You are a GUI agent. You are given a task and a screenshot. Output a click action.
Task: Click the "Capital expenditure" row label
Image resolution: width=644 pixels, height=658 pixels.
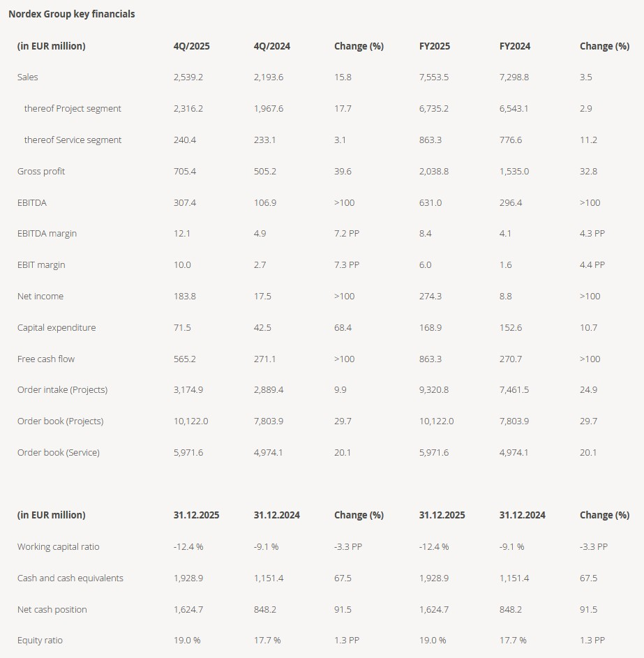(x=57, y=328)
